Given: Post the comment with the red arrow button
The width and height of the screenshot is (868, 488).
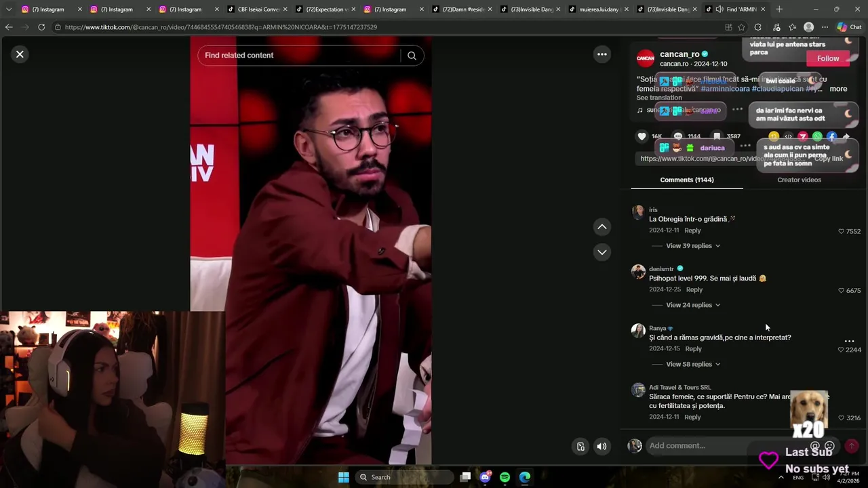Looking at the screenshot, I should pos(852,445).
